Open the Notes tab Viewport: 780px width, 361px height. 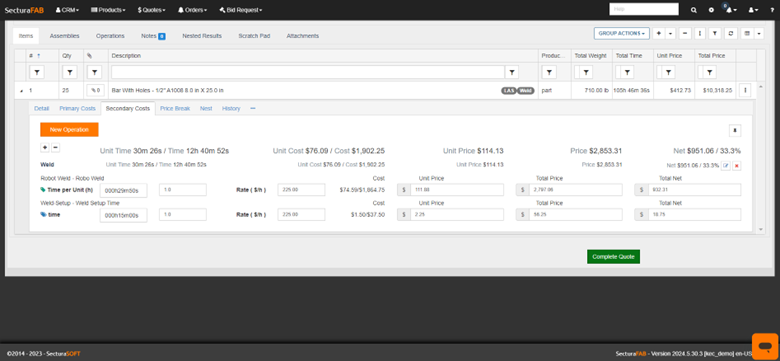[153, 36]
